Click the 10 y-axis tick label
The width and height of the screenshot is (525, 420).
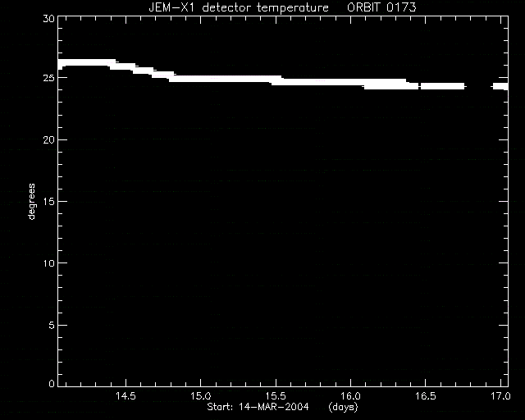tap(49, 263)
